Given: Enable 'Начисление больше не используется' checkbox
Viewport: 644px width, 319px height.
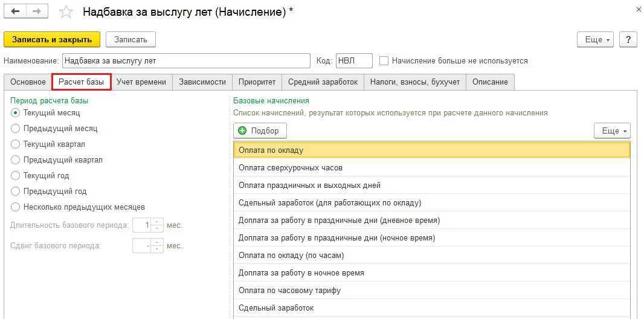Looking at the screenshot, I should click(384, 60).
